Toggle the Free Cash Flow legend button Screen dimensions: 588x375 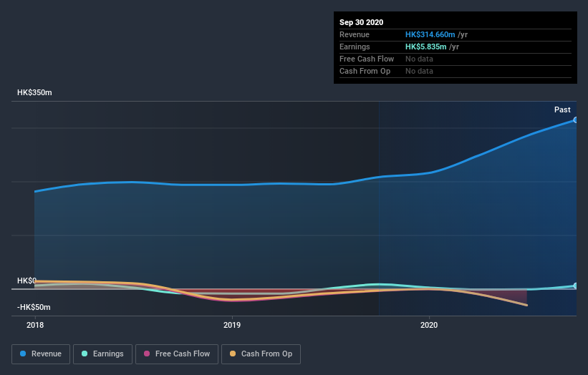177,354
